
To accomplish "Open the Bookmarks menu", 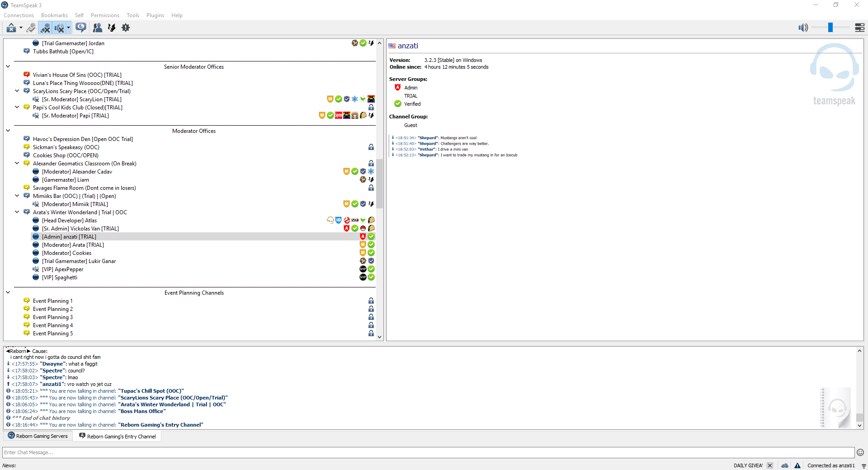I will (x=54, y=15).
